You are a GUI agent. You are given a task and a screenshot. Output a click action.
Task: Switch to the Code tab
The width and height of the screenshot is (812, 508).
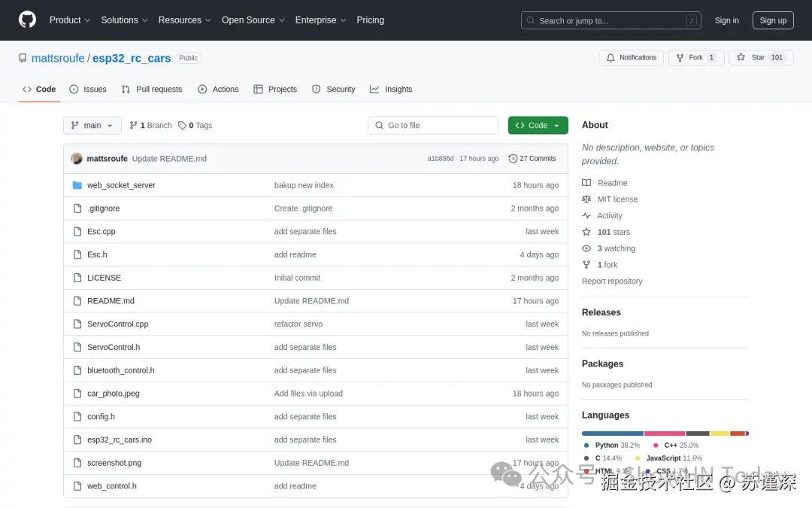click(39, 89)
